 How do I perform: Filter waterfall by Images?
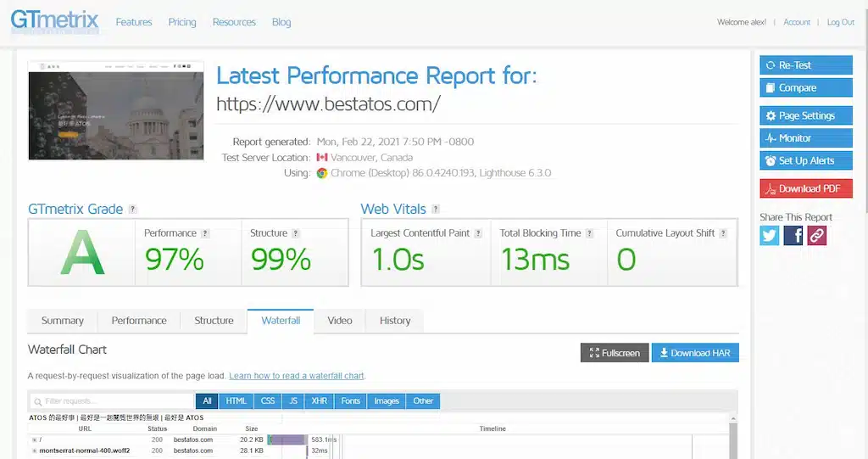387,400
